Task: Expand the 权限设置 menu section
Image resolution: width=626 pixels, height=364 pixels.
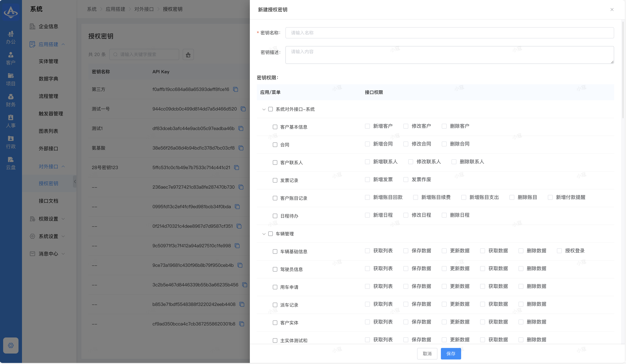Action: click(49, 219)
